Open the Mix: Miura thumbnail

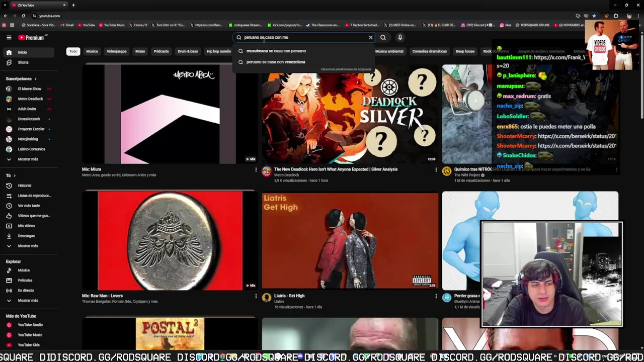pos(170,114)
